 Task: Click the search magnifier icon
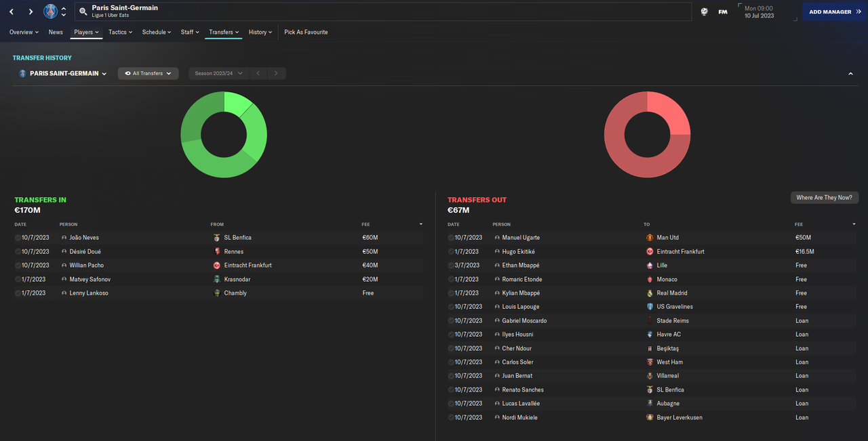(x=83, y=12)
